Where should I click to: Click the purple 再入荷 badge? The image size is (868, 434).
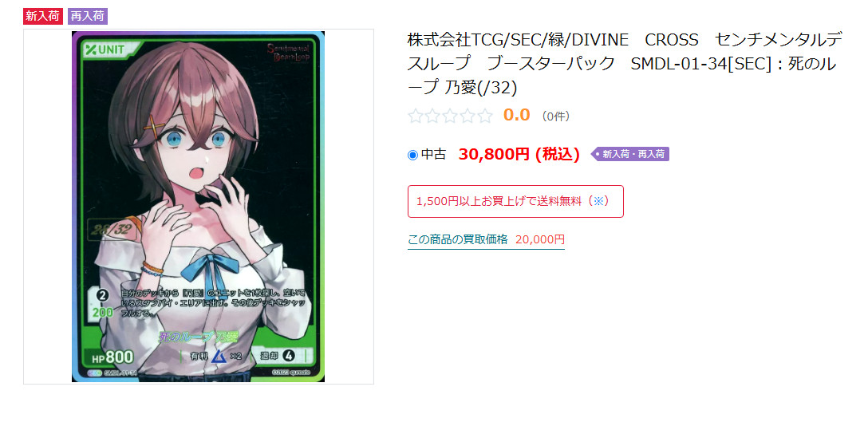coord(88,16)
